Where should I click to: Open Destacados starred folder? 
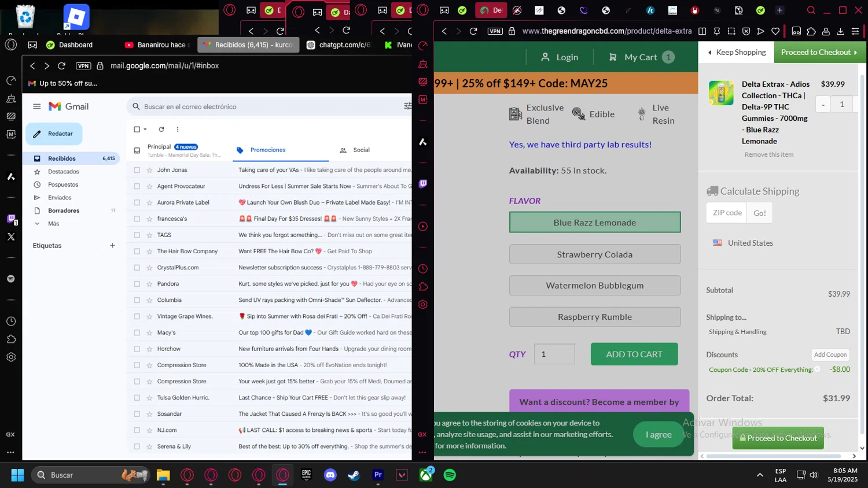pyautogui.click(x=64, y=172)
